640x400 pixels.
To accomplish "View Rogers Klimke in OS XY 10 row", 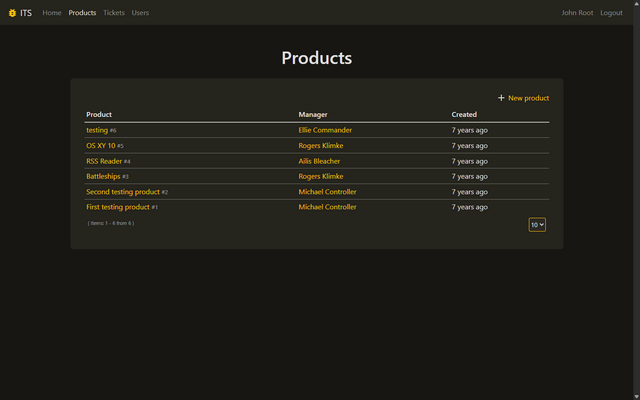I will (x=321, y=146).
